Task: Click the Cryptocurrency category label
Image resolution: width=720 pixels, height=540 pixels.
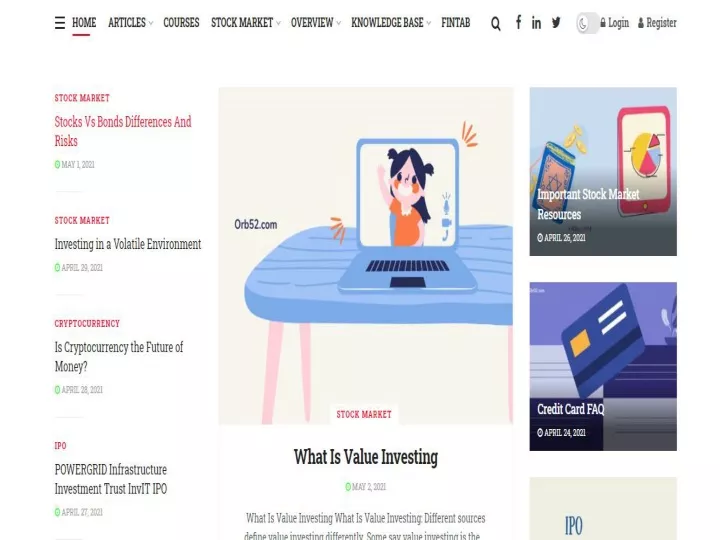Action: [x=87, y=323]
